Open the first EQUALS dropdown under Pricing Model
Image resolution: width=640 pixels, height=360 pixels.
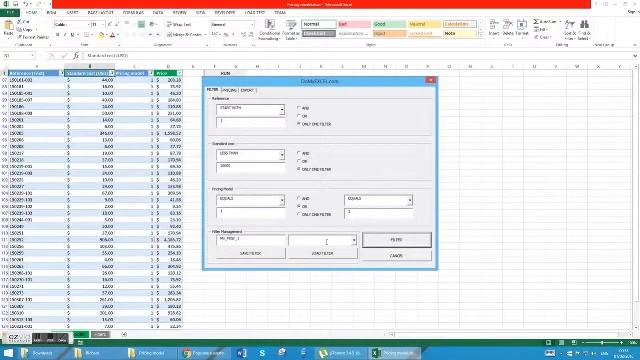pyautogui.click(x=282, y=200)
